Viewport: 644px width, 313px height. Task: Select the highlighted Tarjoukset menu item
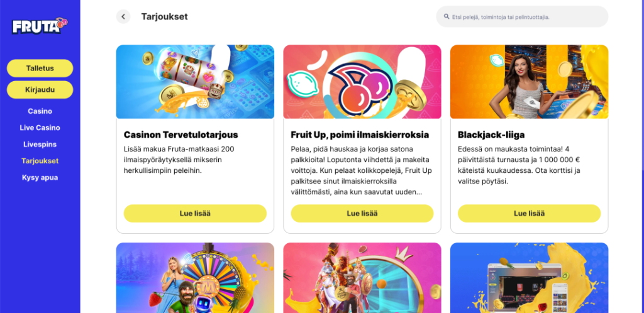point(40,161)
